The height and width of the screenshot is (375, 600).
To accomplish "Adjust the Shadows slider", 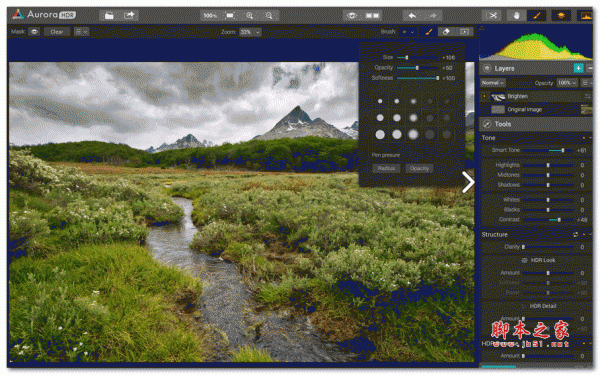I will [x=548, y=185].
